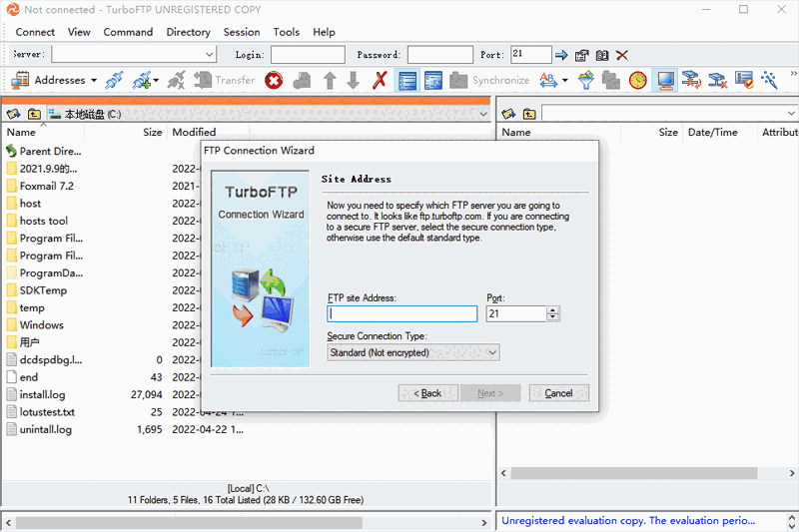Click the red X delete icon
This screenshot has height=532, width=799.
(380, 81)
